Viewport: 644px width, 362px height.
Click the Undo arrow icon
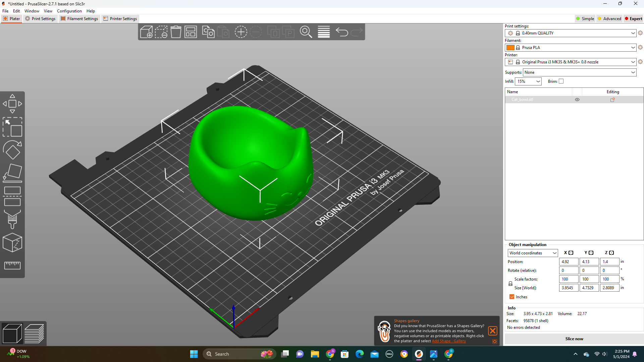click(342, 32)
